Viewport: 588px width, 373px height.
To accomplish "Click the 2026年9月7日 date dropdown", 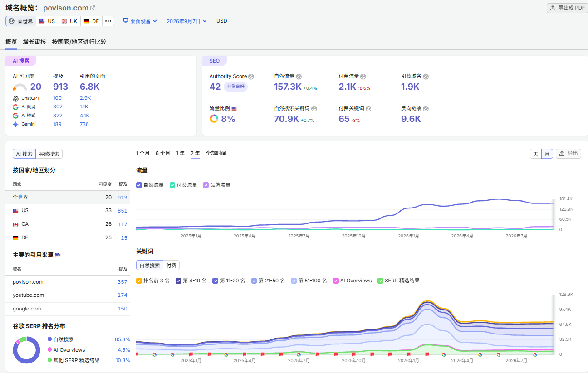I will point(186,21).
